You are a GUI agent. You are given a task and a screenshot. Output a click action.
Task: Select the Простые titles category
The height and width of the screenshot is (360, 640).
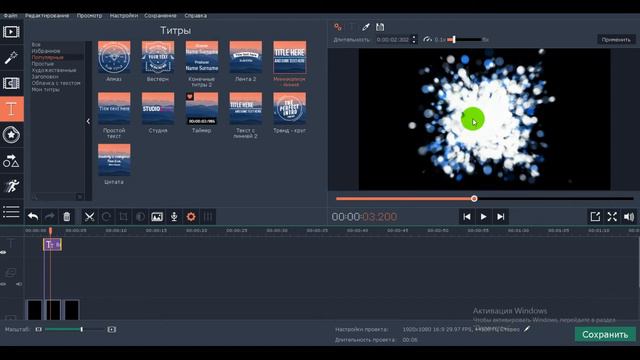[42, 64]
